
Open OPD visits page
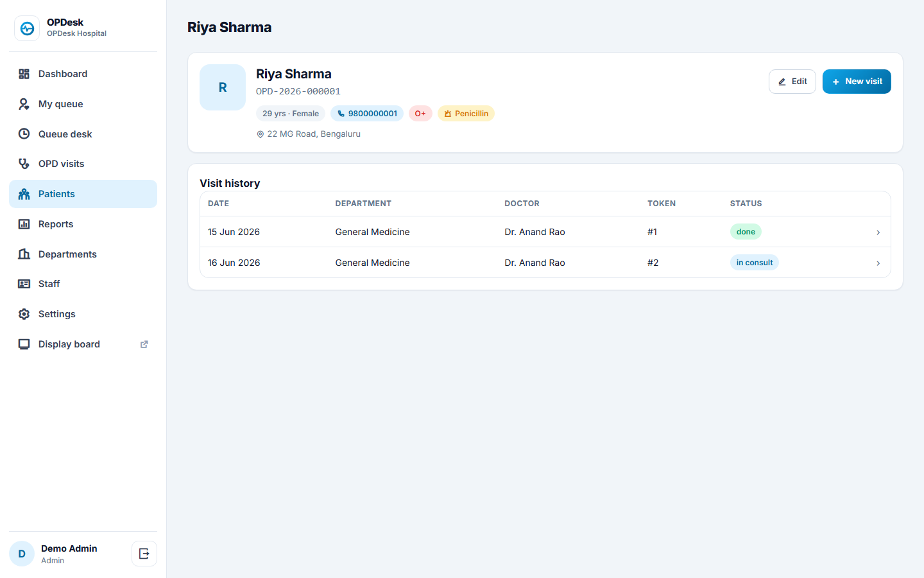(83, 164)
